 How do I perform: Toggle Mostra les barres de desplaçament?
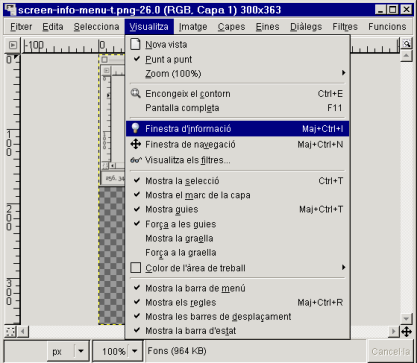[237, 316]
